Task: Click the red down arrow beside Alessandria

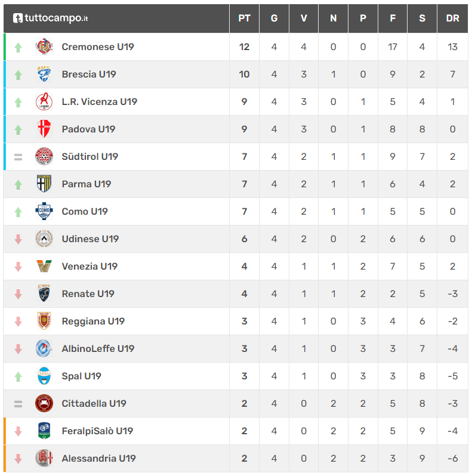Action: tap(18, 459)
